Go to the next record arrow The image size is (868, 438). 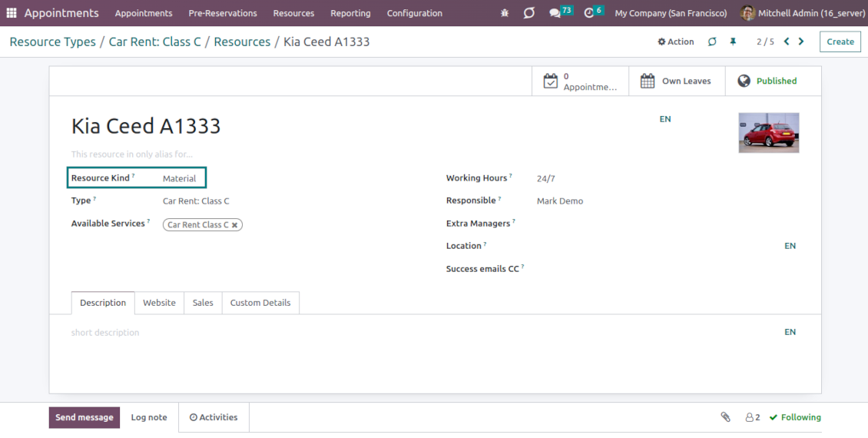(801, 41)
